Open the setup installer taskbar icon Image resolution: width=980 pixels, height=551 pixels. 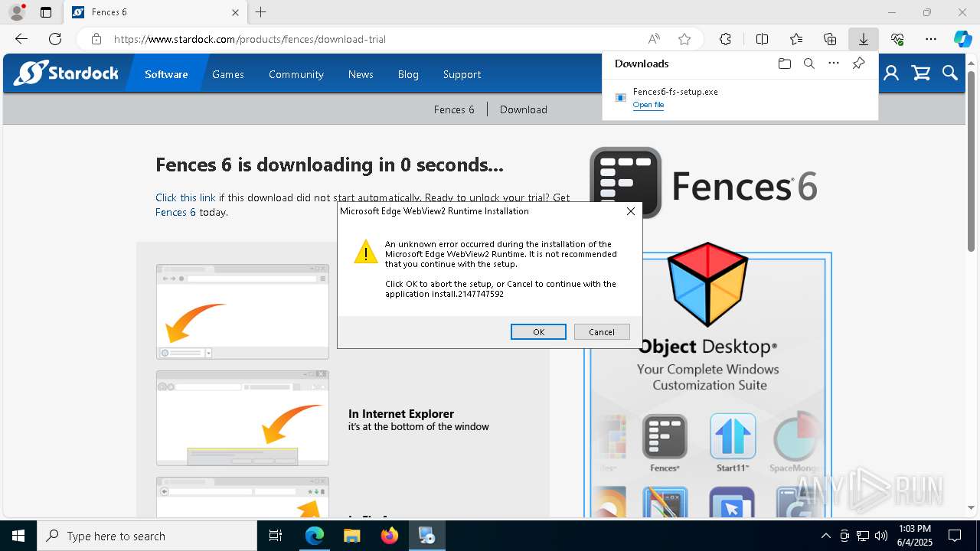point(426,536)
